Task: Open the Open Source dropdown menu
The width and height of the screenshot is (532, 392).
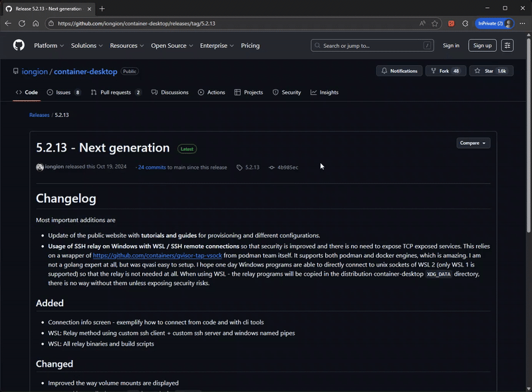Action: (x=172, y=46)
